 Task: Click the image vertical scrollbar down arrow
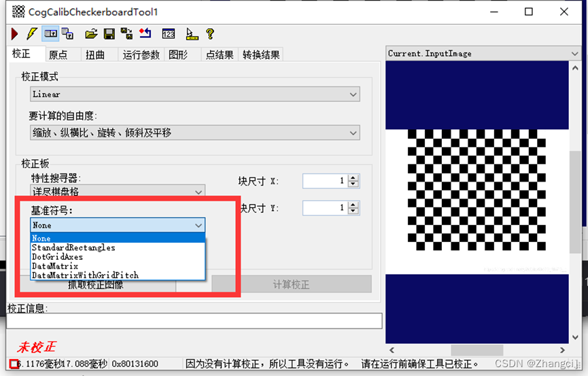575,337
